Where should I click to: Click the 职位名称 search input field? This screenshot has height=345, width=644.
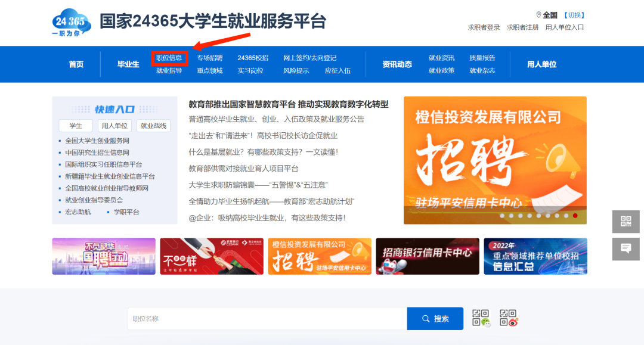(x=267, y=319)
